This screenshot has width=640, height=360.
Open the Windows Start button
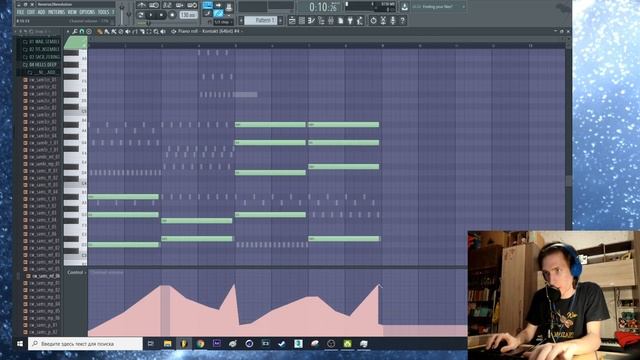(x=20, y=344)
